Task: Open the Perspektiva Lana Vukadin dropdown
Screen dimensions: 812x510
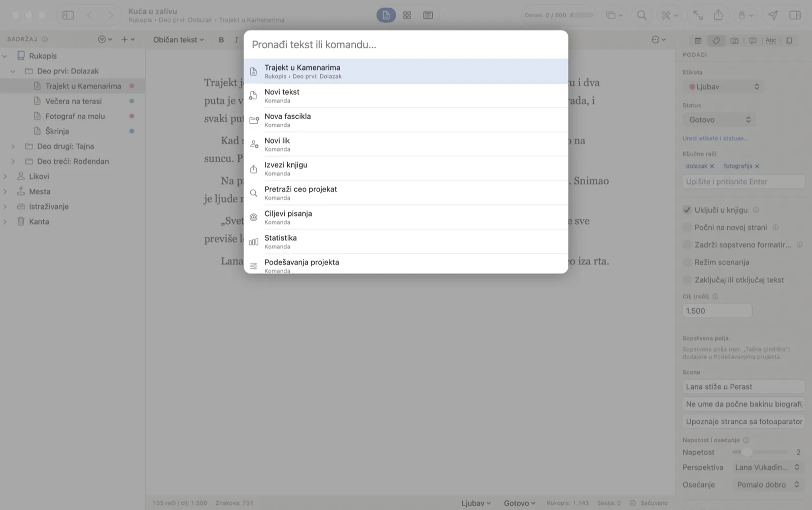Action: 767,467
